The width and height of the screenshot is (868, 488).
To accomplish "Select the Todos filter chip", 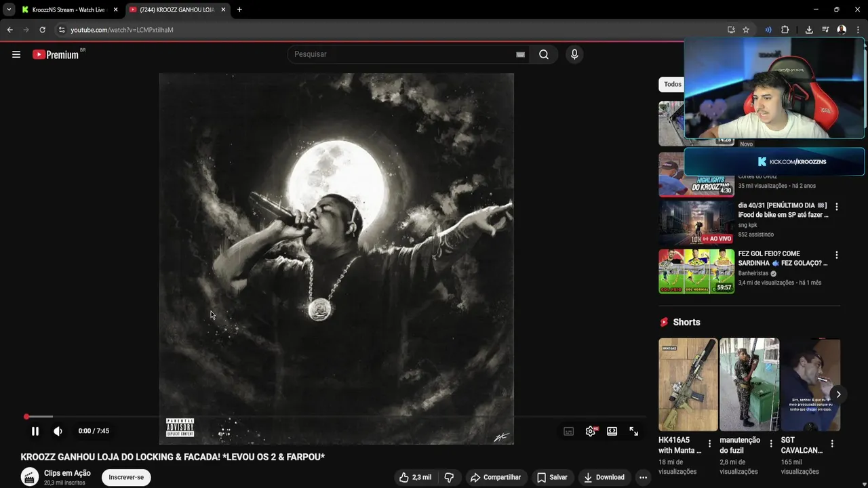I will click(672, 85).
